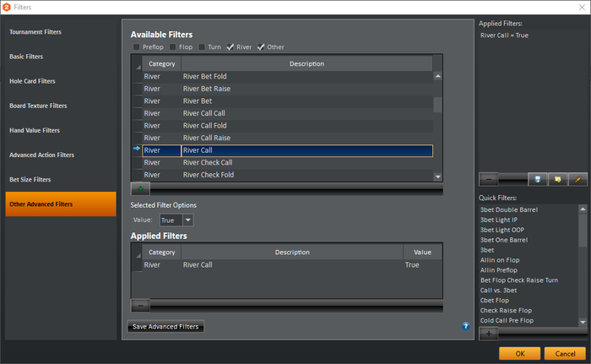Choose 3bet Light IP quick filter
This screenshot has width=591, height=364.
[x=499, y=220]
